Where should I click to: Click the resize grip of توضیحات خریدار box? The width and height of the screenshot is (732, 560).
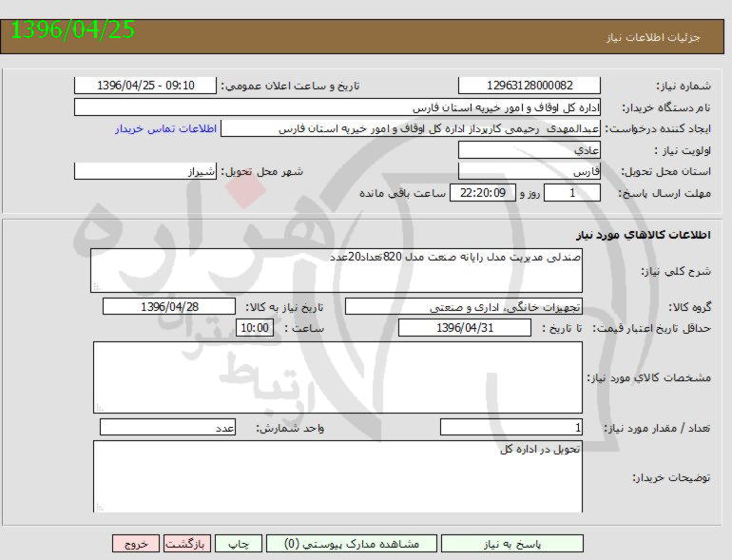[x=100, y=507]
